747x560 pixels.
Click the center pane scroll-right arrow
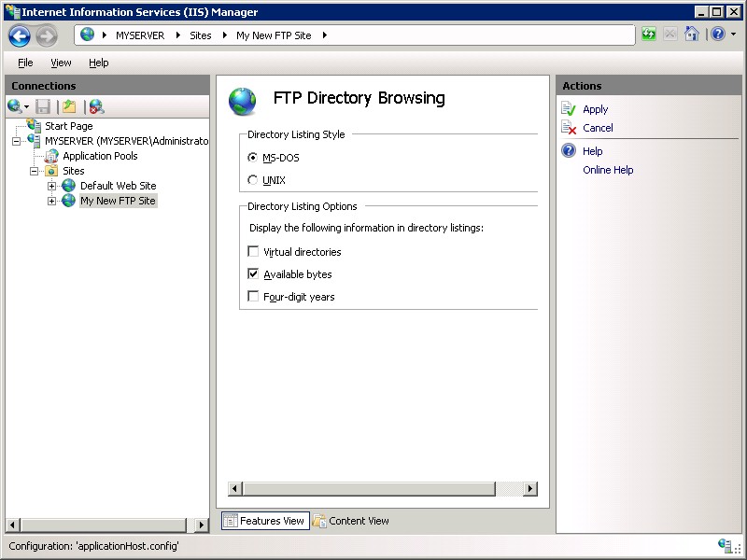[529, 488]
